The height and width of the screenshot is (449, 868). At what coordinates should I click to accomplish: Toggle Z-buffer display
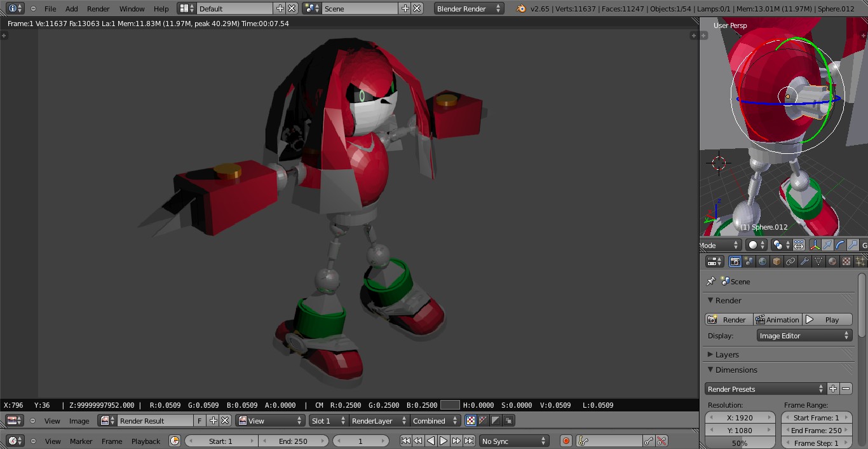click(508, 420)
